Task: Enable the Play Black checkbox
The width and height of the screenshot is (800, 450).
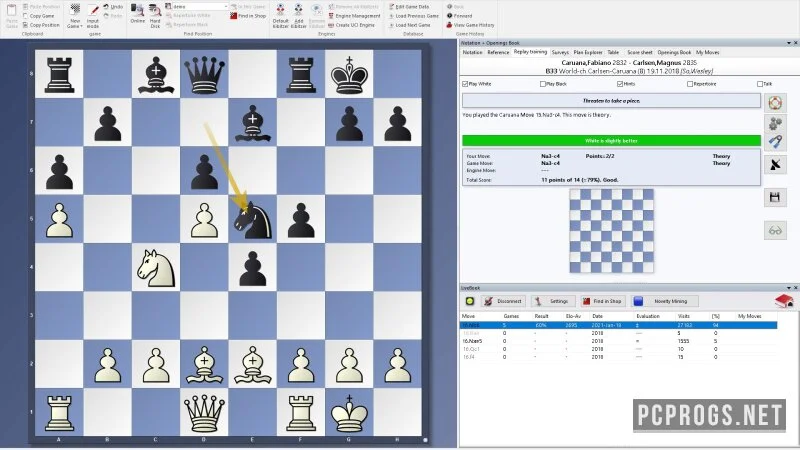Action: click(542, 84)
